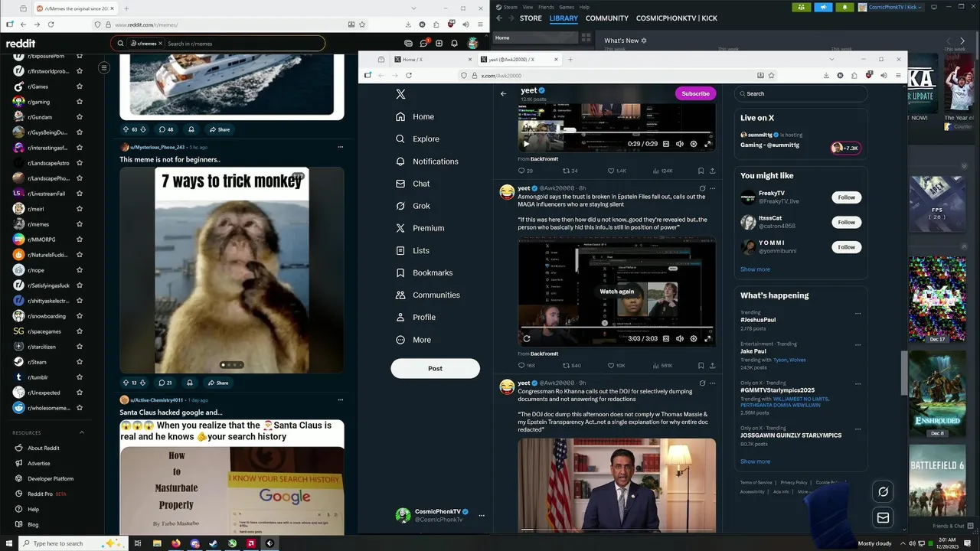Screen dimensions: 980x551
Task: Open comments on the monkey meme post
Action: tap(165, 383)
